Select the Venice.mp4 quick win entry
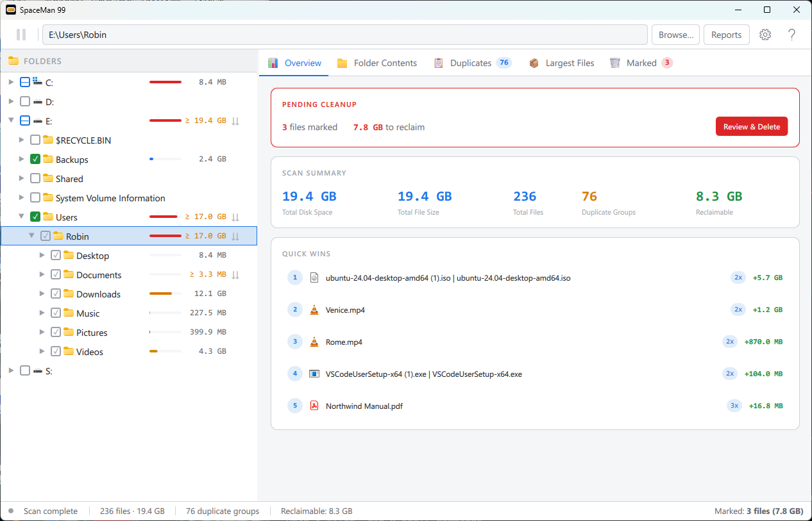The image size is (812, 521). pyautogui.click(x=535, y=310)
